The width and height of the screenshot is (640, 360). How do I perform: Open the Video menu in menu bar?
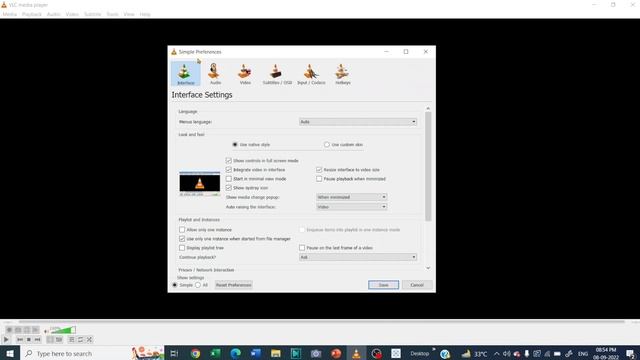(72, 14)
